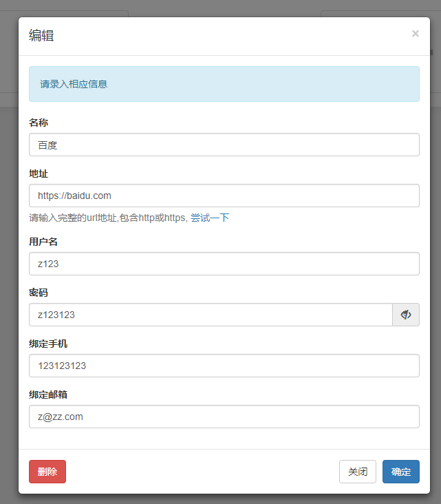
Task: Focus the 地址 field with https://baidu.com
Action: (224, 196)
